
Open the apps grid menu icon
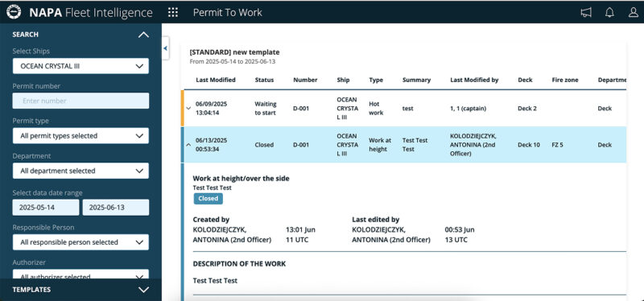[173, 12]
